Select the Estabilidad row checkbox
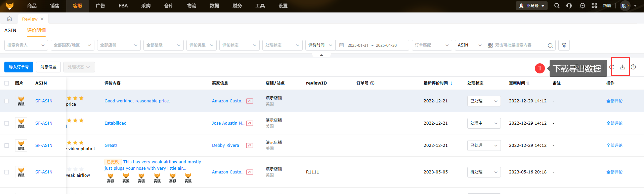Image resolution: width=644 pixels, height=194 pixels. (x=7, y=123)
